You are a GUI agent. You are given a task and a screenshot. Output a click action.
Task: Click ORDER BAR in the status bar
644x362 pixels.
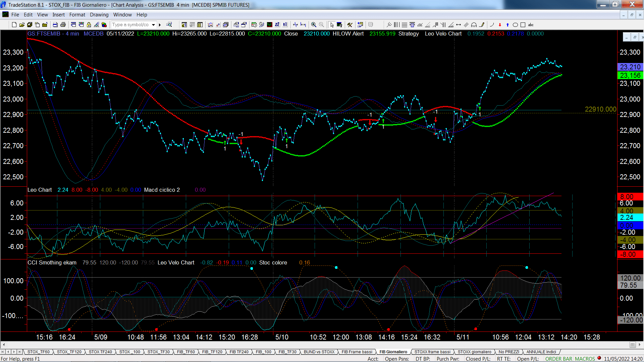[559, 359]
